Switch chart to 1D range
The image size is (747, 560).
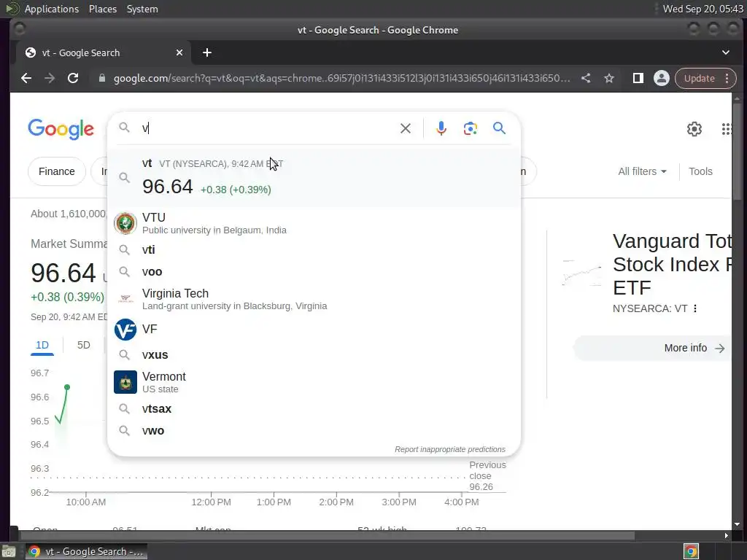point(42,345)
